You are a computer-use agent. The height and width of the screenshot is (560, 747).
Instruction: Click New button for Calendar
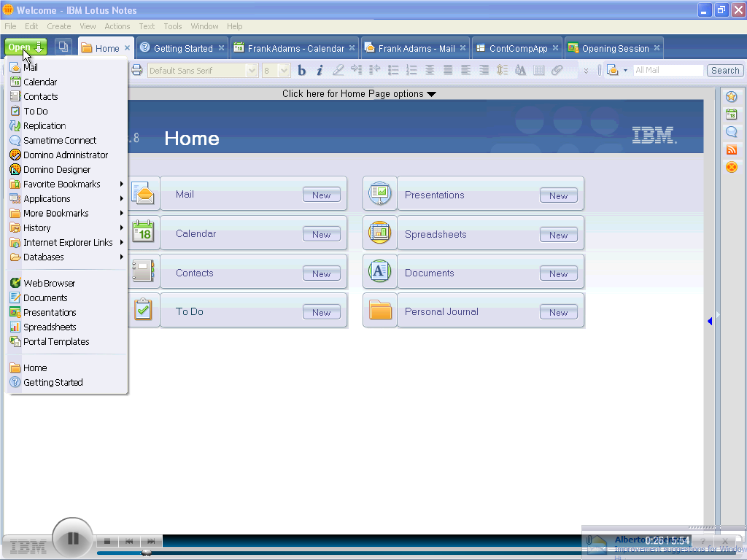tap(322, 234)
